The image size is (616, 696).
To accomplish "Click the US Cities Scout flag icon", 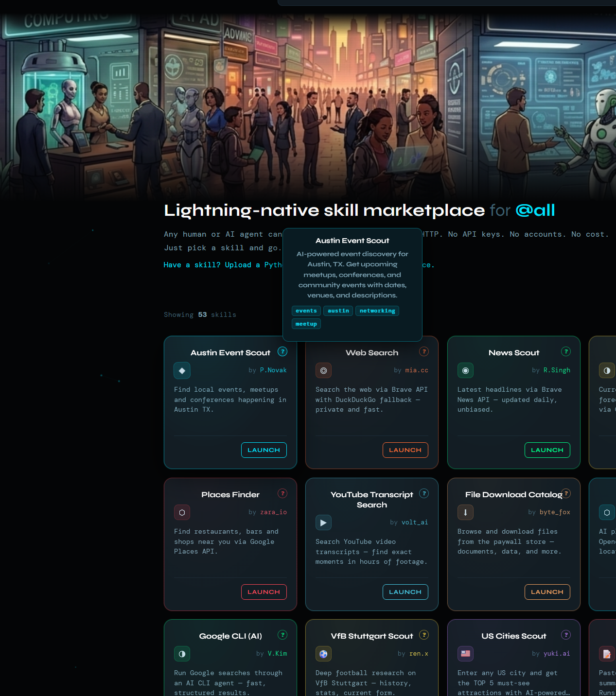I will point(465,654).
